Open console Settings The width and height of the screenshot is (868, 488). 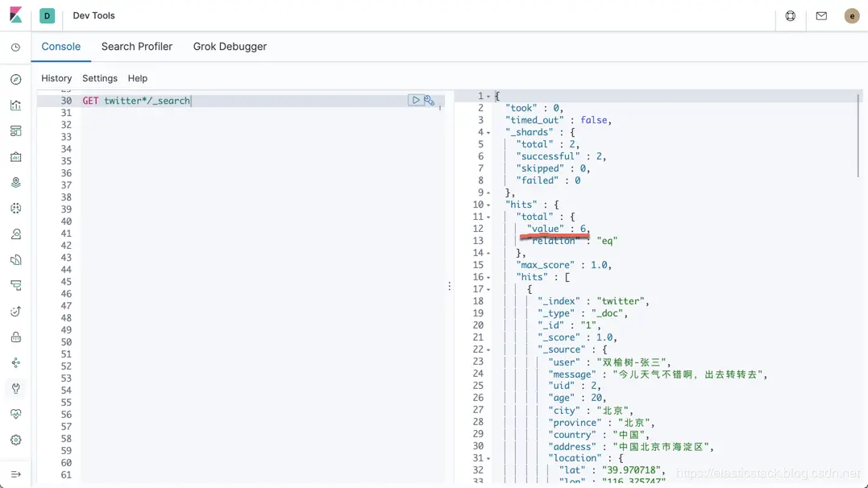coord(100,78)
